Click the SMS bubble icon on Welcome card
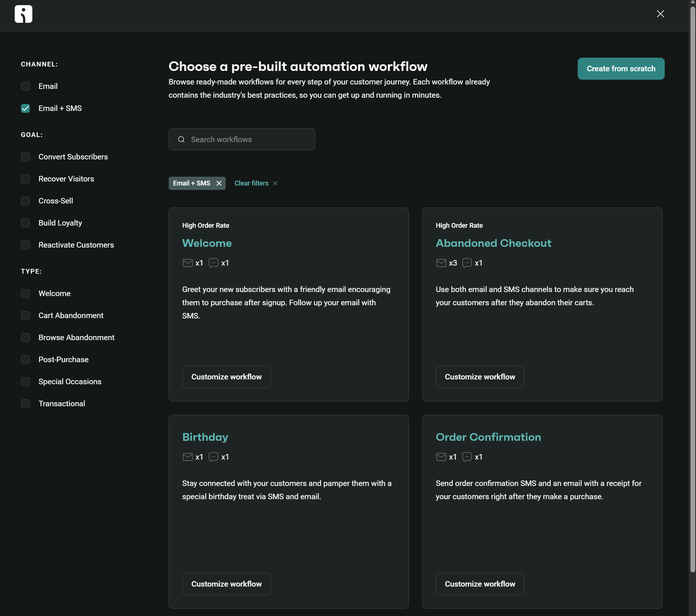 point(214,263)
